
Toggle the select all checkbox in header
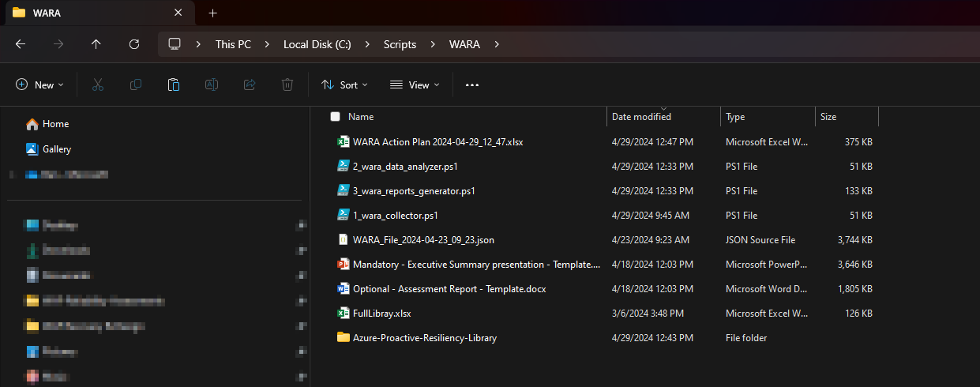(x=335, y=117)
